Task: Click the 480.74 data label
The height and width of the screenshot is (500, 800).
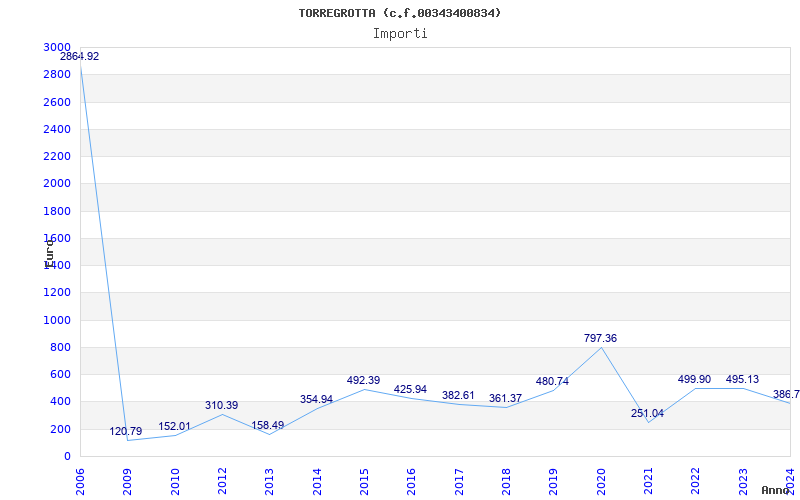Action: point(552,382)
